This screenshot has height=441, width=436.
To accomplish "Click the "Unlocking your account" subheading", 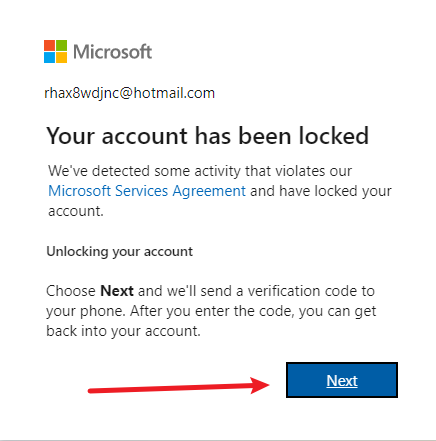I will (120, 252).
